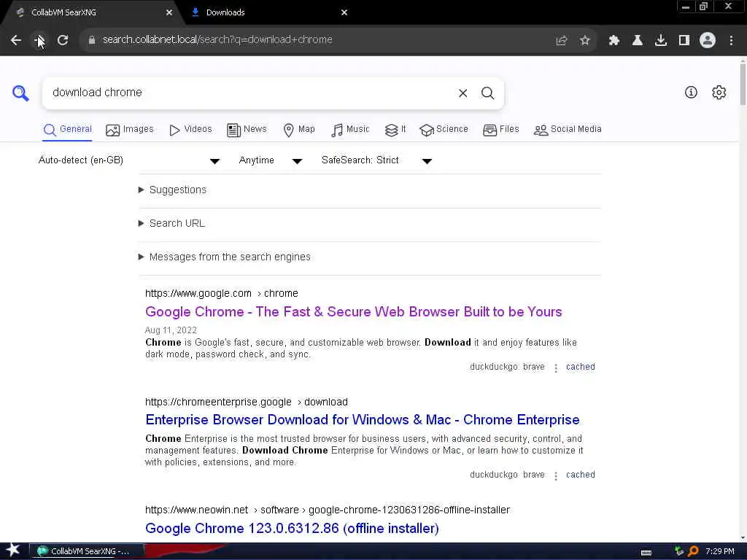The width and height of the screenshot is (747, 560).
Task: Open SearXNG preferences gear
Action: pos(719,93)
